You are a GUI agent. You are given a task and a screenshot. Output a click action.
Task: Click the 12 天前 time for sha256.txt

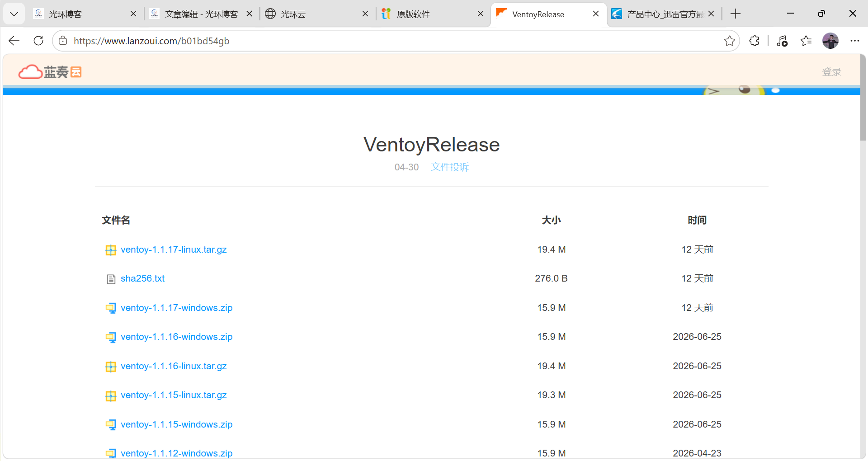tap(697, 278)
